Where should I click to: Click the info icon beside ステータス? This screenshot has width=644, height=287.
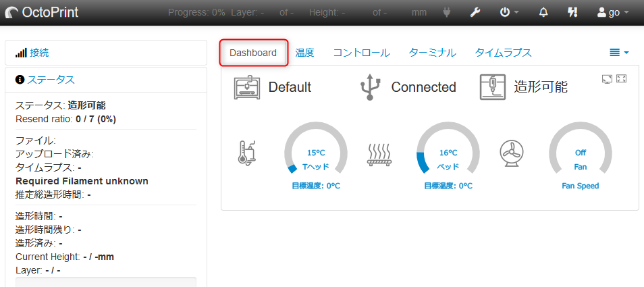tap(20, 80)
